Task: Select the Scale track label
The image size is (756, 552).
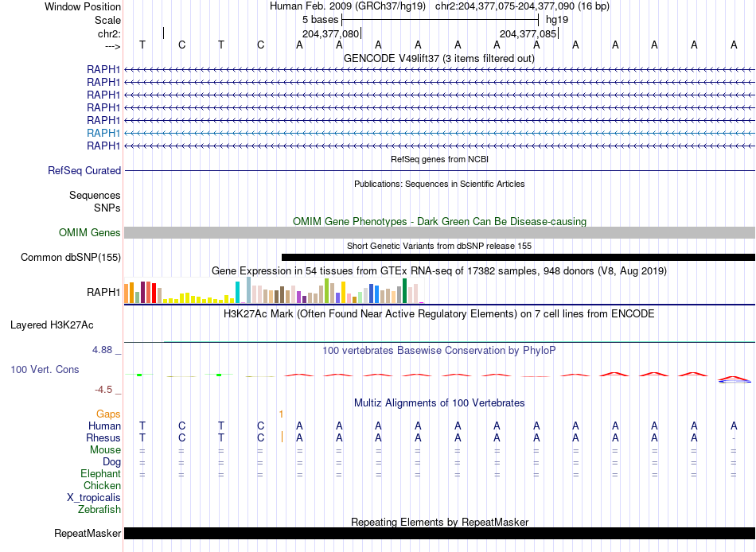Action: tap(107, 20)
